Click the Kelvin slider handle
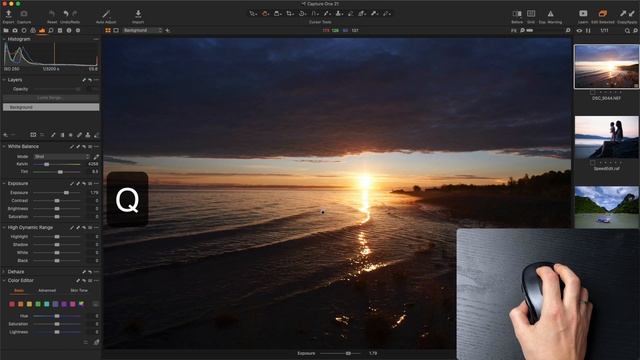 tap(47, 164)
